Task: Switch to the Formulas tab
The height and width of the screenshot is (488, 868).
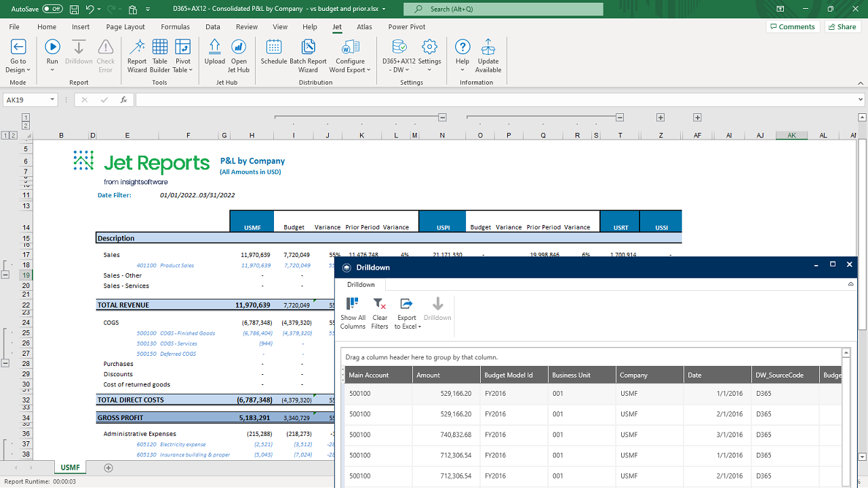Action: [175, 27]
